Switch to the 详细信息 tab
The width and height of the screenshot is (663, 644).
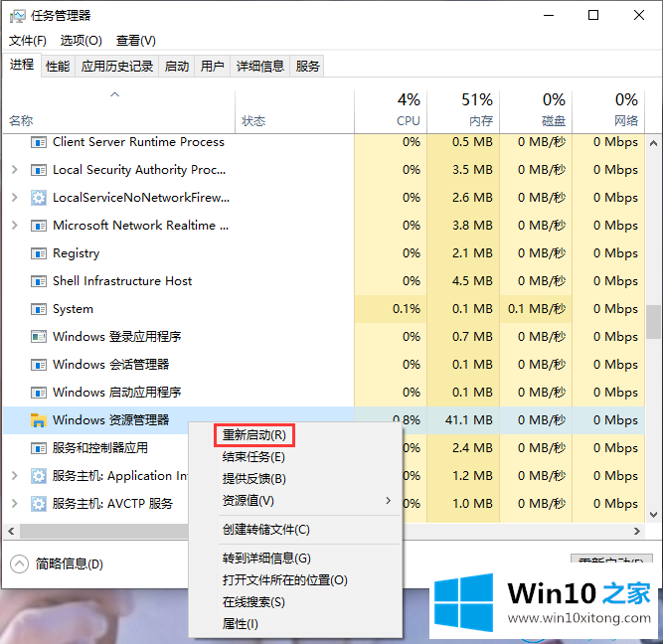point(260,67)
